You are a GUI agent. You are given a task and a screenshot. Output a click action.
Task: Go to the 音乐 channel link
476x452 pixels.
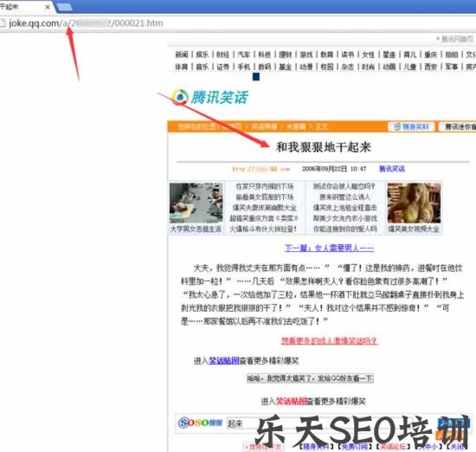[x=203, y=67]
